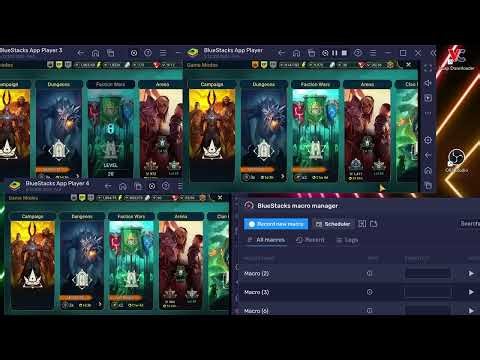Click recent apps icon in BlueStacks sidebar bottom

[x=428, y=185]
